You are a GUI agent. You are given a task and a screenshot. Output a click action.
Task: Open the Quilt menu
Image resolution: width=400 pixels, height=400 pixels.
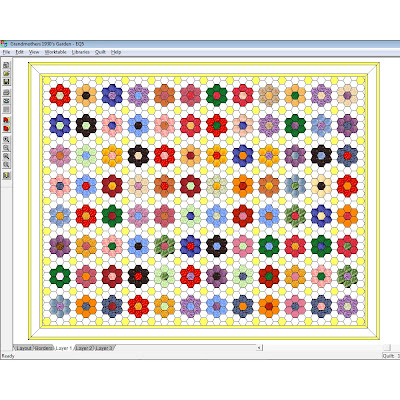(100, 52)
